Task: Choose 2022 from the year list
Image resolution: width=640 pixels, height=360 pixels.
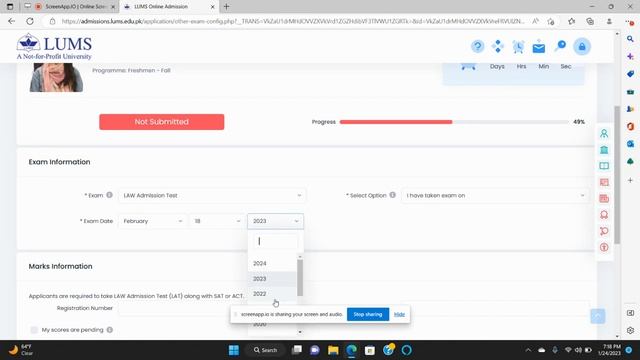Action: (x=272, y=294)
